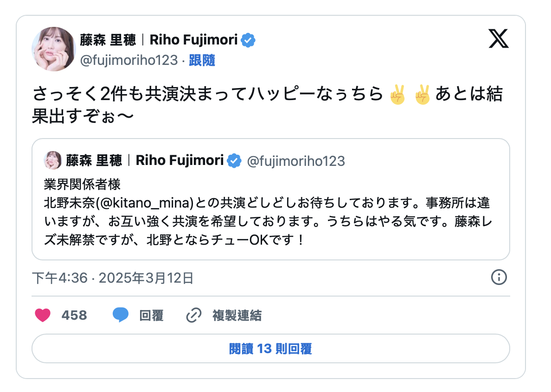The height and width of the screenshot is (392, 551).
Task: Click the small avatar in the quoted post
Action: click(x=52, y=160)
